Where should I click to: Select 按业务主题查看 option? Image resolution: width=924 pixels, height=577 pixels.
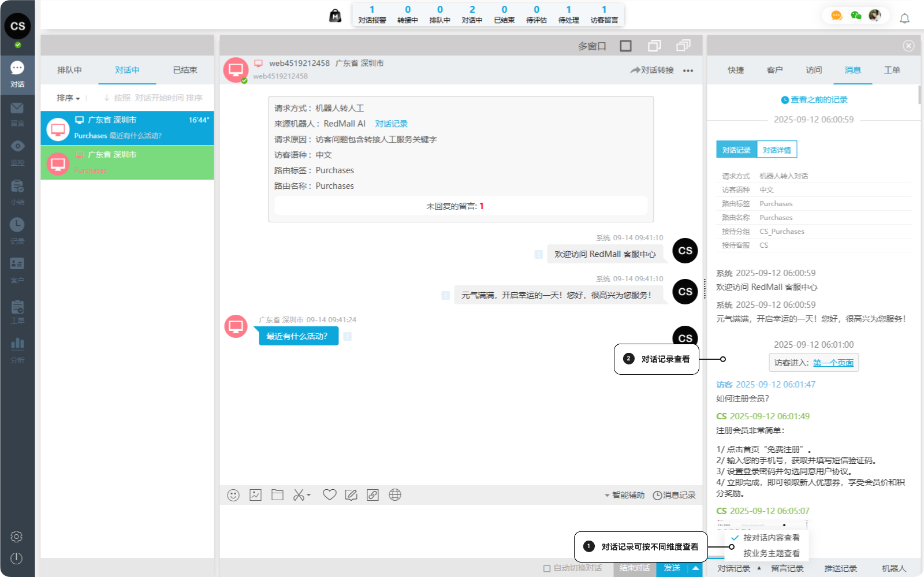771,553
